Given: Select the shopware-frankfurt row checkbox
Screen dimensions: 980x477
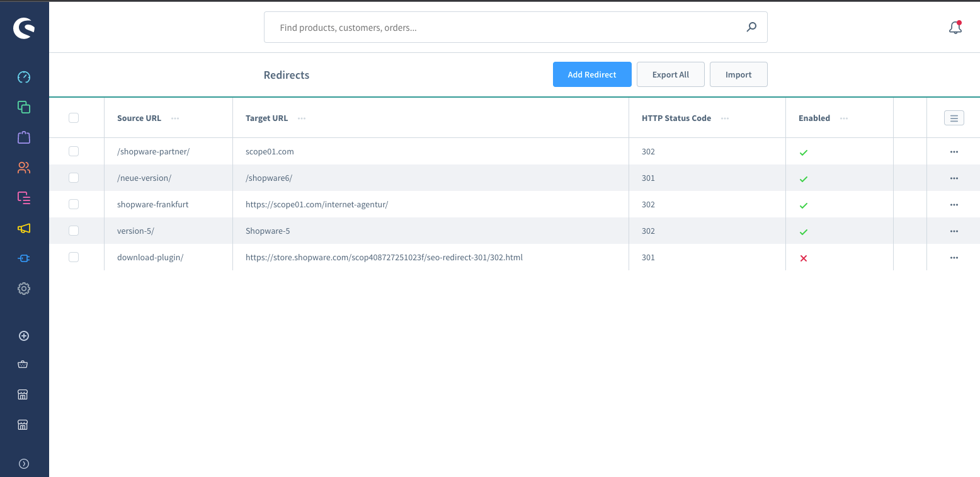Looking at the screenshot, I should click(x=74, y=204).
